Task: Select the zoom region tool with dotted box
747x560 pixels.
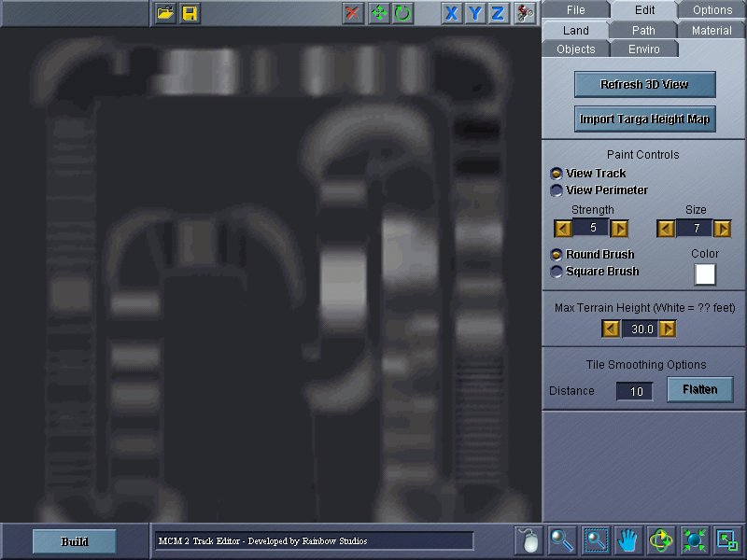Action: [x=596, y=540]
